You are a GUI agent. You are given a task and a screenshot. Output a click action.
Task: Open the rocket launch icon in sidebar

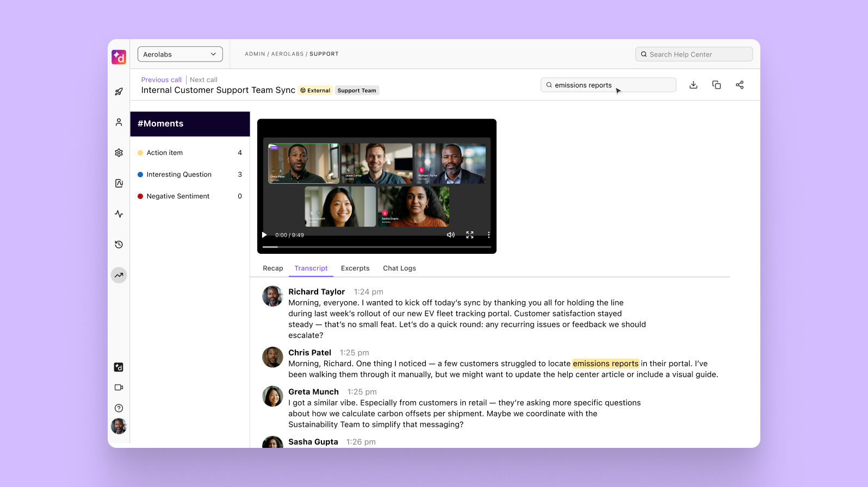click(119, 92)
